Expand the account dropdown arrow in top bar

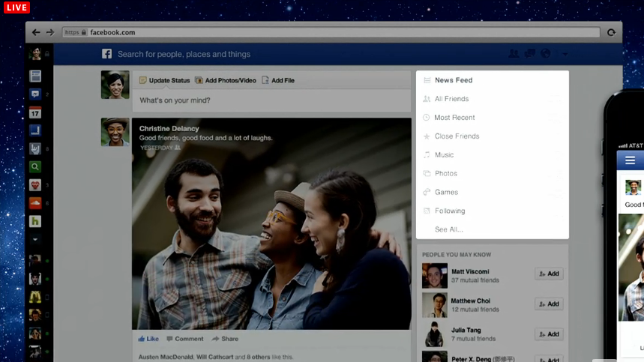[x=565, y=54]
